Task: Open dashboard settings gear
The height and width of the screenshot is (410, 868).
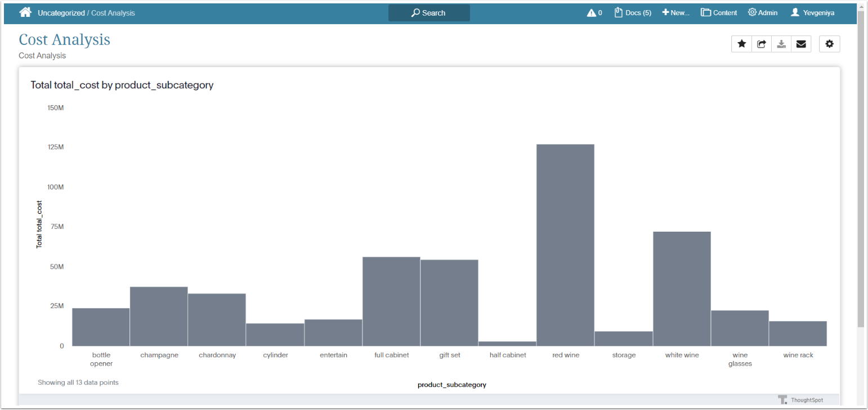Action: click(x=830, y=44)
